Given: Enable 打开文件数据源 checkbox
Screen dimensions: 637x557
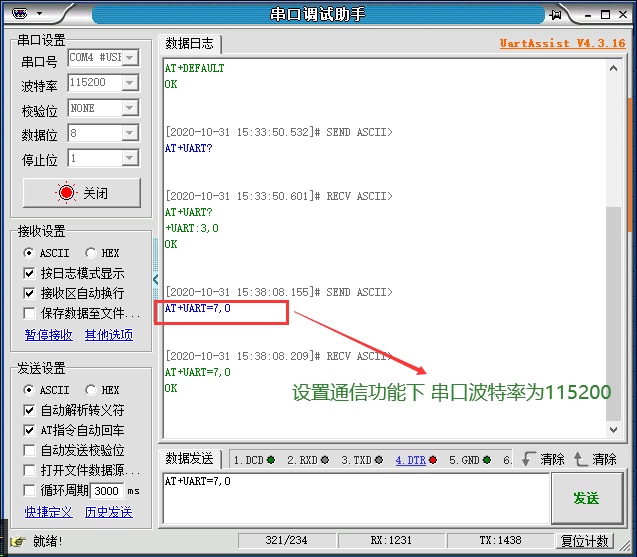Looking at the screenshot, I should [x=29, y=470].
